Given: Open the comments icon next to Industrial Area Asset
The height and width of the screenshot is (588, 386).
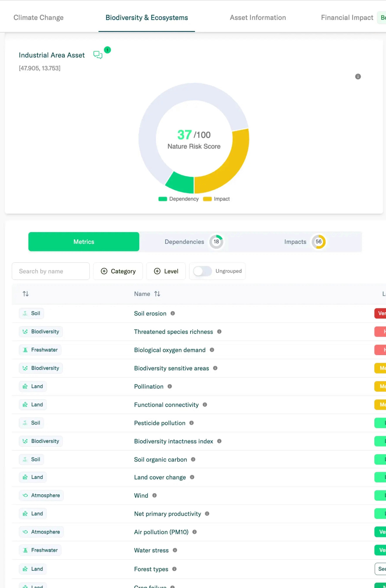Looking at the screenshot, I should [x=98, y=55].
